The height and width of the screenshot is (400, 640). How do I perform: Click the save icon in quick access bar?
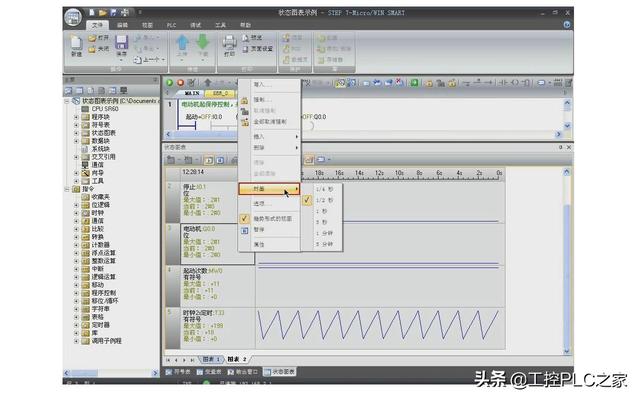pyautogui.click(x=113, y=13)
